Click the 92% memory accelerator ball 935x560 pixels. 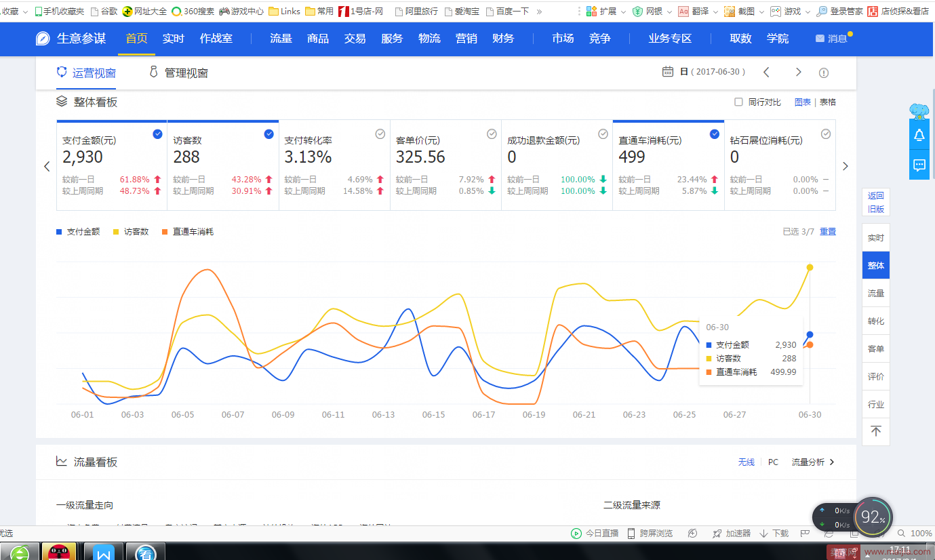tap(873, 517)
